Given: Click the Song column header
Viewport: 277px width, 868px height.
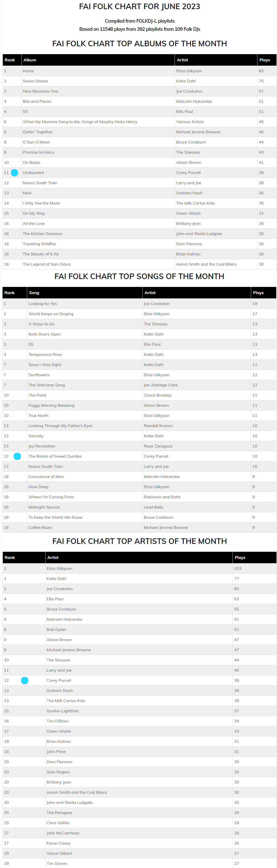Looking at the screenshot, I should tap(34, 293).
